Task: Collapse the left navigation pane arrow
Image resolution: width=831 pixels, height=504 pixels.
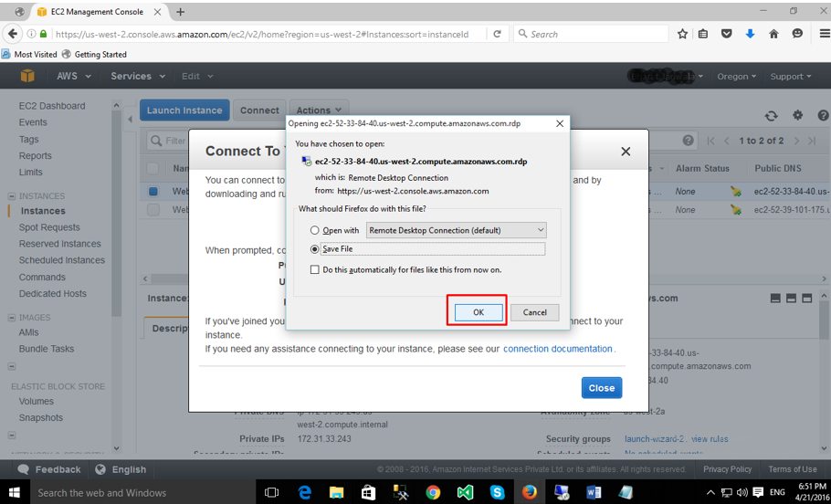Action: (131, 120)
